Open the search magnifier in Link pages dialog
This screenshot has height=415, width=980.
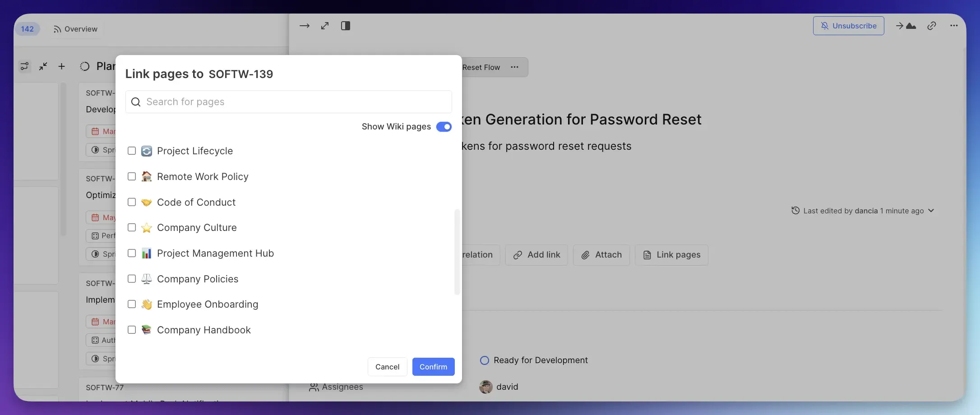point(136,102)
